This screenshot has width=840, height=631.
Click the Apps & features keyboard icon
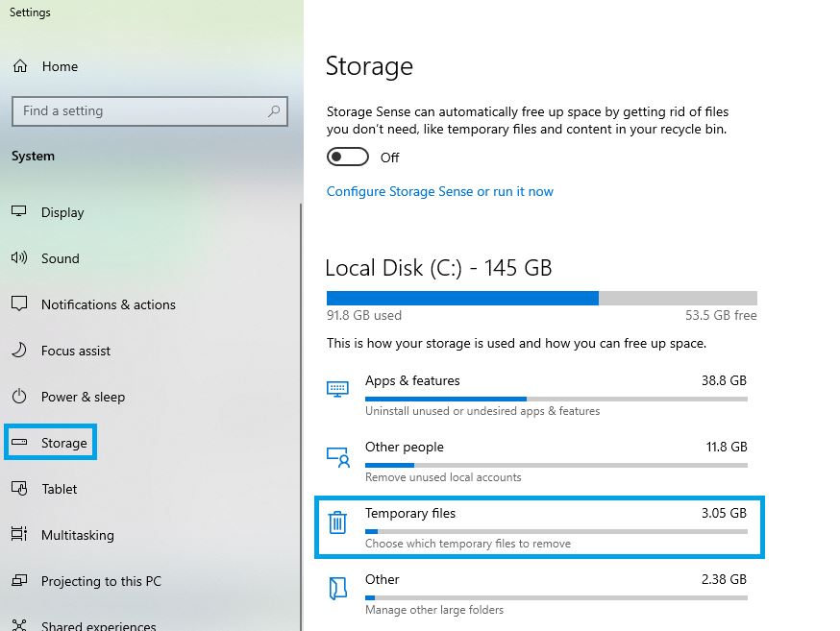(x=337, y=389)
